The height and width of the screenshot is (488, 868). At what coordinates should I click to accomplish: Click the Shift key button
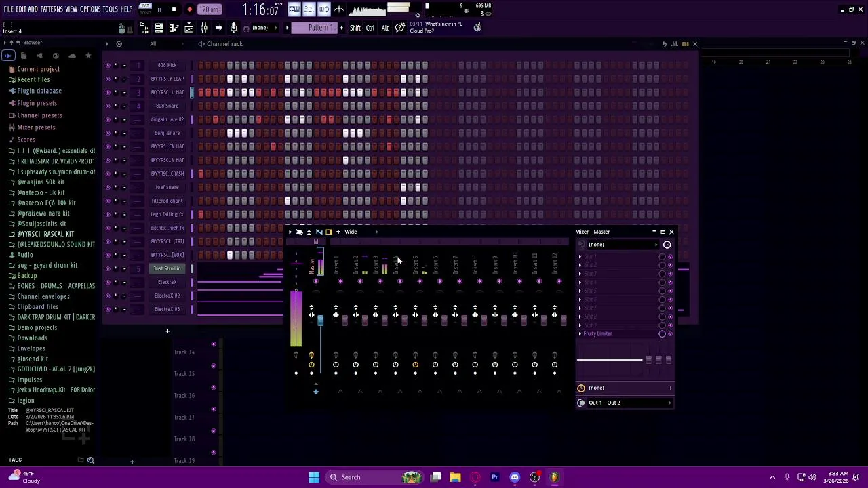pyautogui.click(x=355, y=28)
